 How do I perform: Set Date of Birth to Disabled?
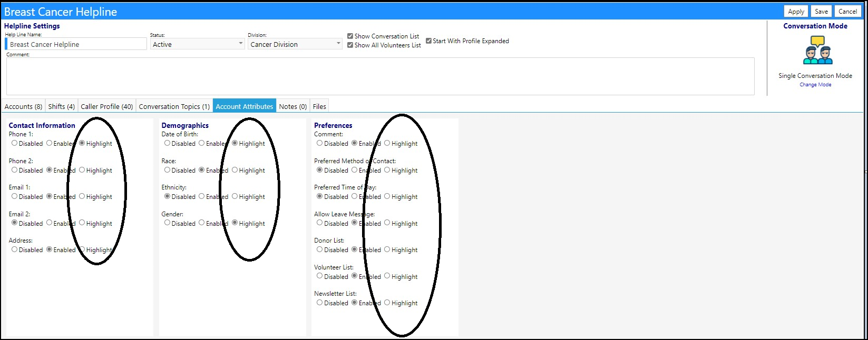[x=167, y=143]
